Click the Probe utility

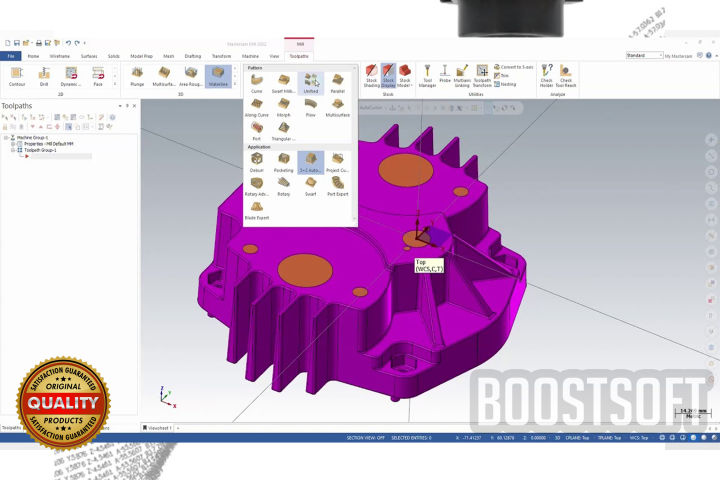[445, 74]
